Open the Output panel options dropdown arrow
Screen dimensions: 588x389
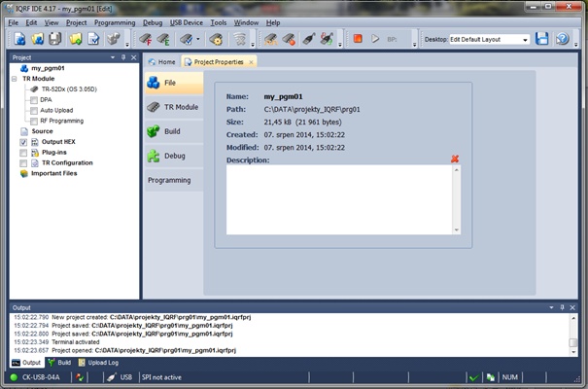click(x=551, y=307)
